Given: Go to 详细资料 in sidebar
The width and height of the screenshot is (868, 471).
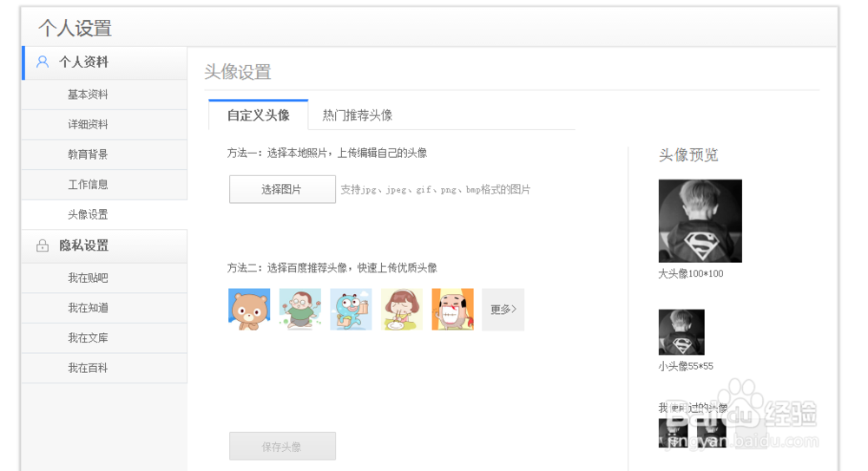Looking at the screenshot, I should coord(105,125).
